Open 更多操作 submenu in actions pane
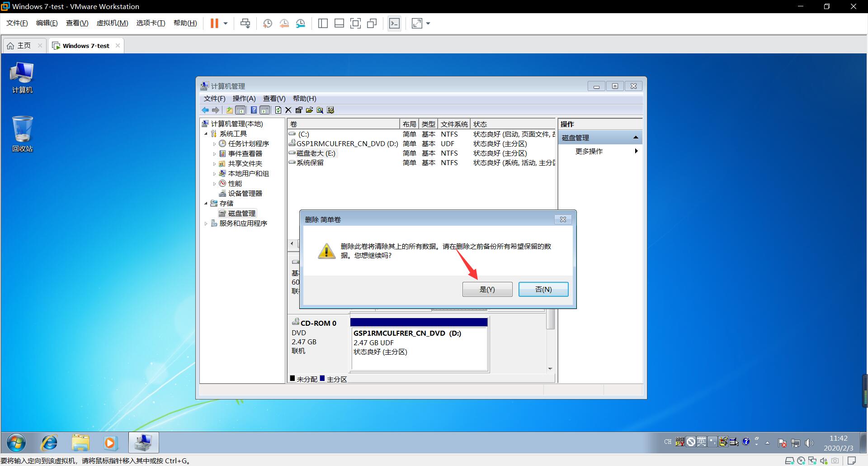This screenshot has width=868, height=466. pyautogui.click(x=600, y=151)
